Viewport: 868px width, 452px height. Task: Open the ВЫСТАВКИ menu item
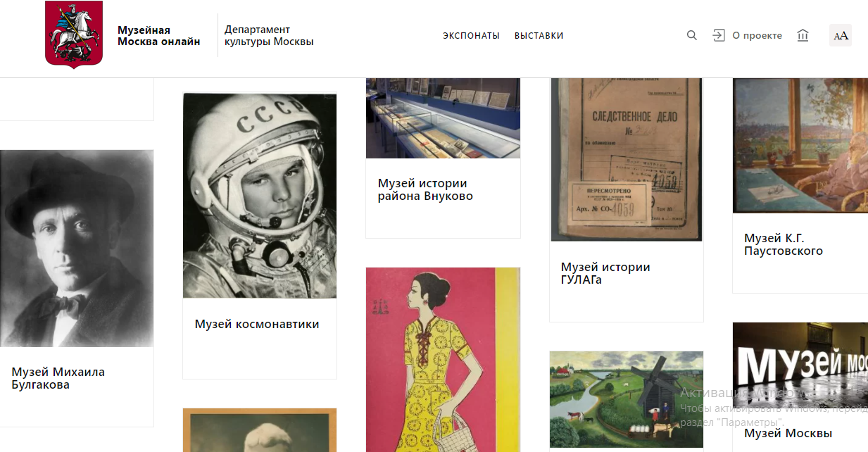pos(539,35)
